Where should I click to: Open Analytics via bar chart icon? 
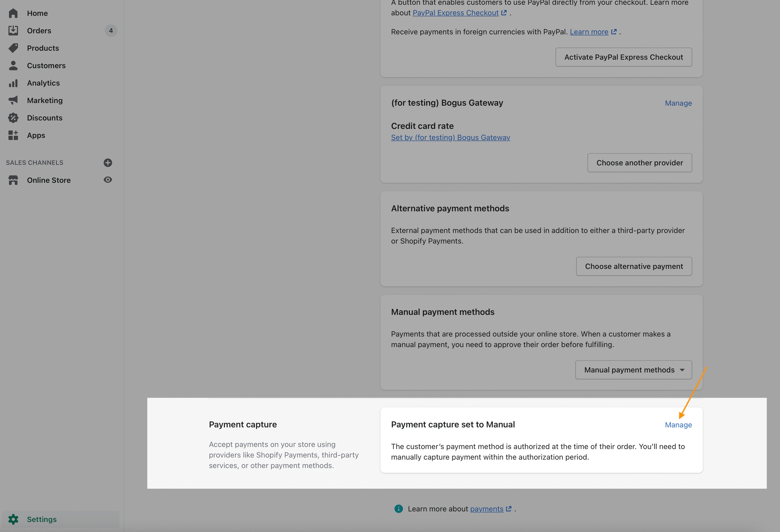(x=13, y=83)
